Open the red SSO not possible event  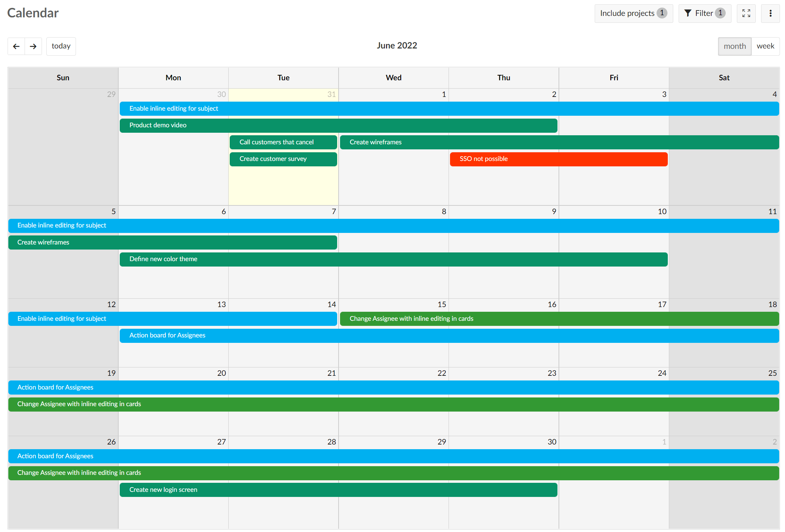[558, 159]
